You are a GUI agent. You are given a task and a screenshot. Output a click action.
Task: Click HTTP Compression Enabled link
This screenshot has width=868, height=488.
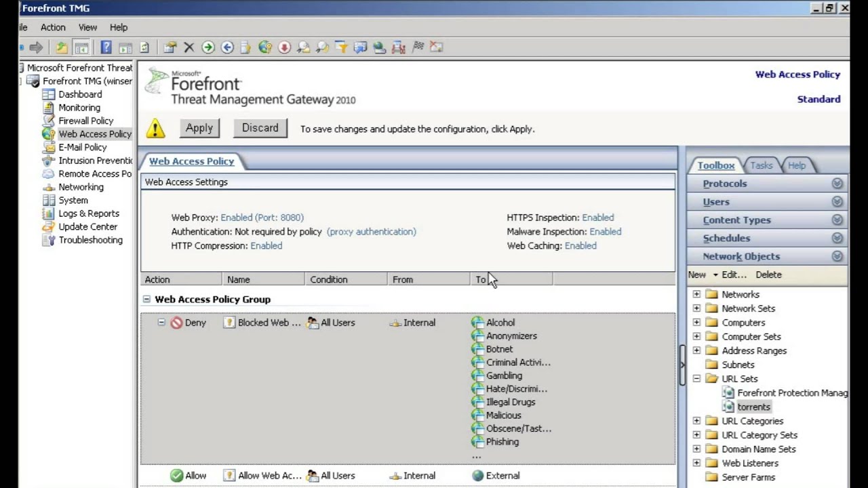266,246
